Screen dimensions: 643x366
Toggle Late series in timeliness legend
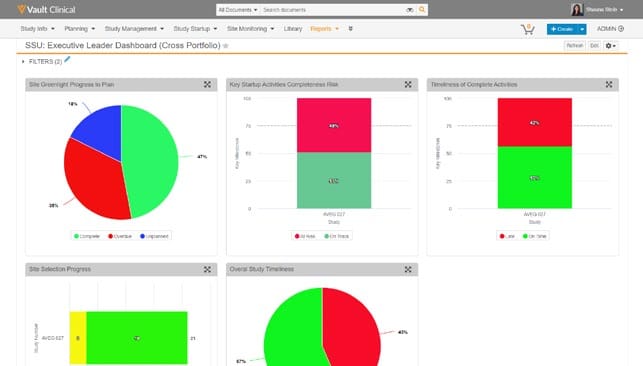507,236
